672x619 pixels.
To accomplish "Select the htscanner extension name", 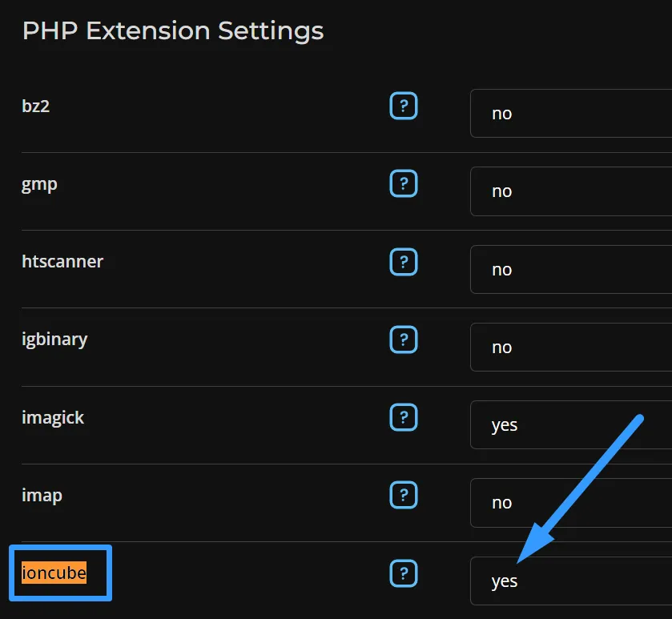I will 62,261.
